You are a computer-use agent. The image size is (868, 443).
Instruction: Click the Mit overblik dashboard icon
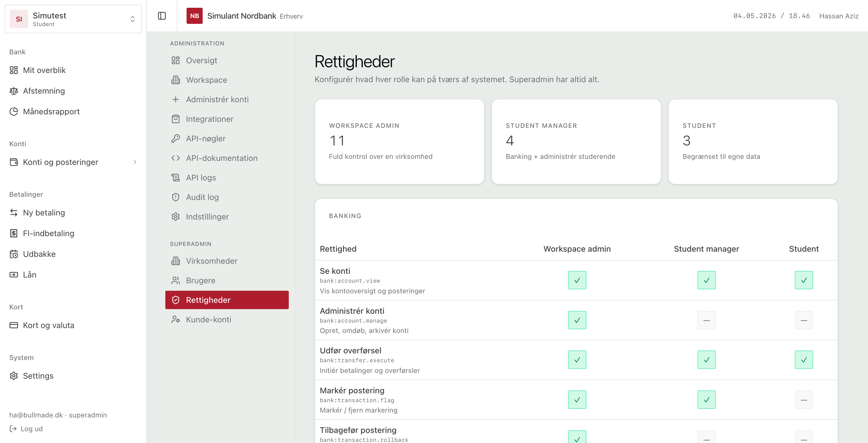[x=14, y=70]
